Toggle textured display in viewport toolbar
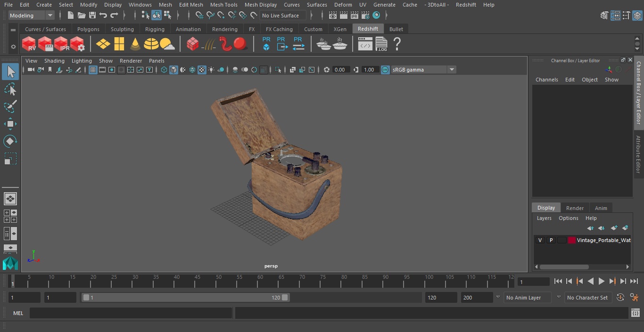The image size is (644, 332). tap(202, 70)
